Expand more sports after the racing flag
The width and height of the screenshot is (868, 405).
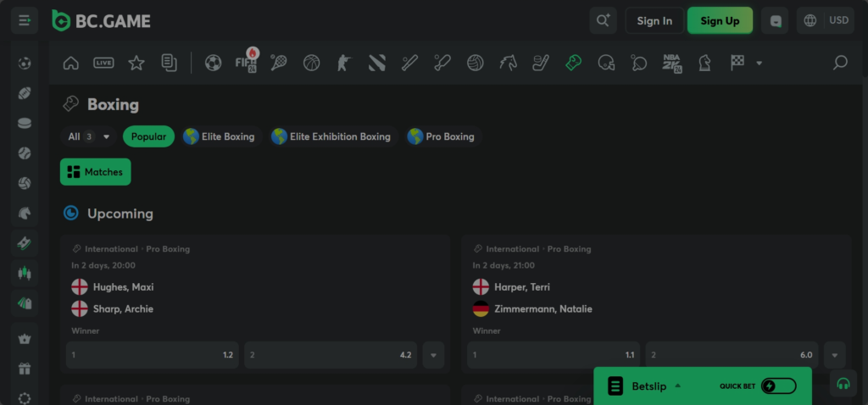759,63
